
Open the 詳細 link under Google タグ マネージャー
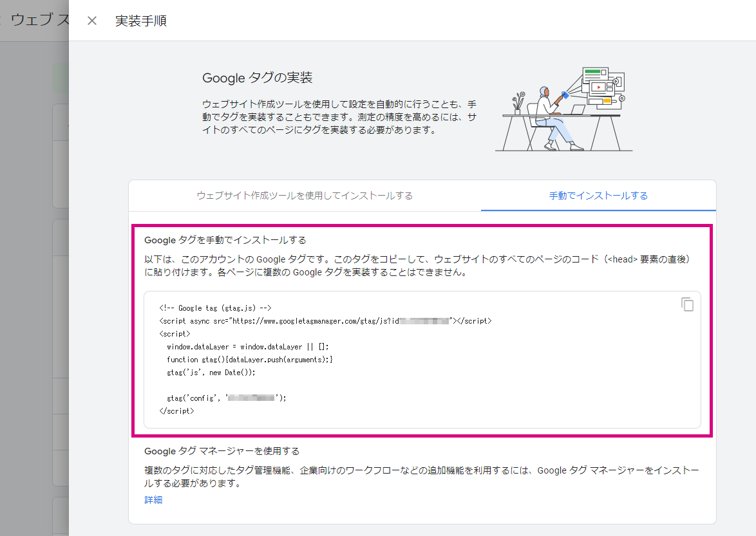[x=153, y=500]
